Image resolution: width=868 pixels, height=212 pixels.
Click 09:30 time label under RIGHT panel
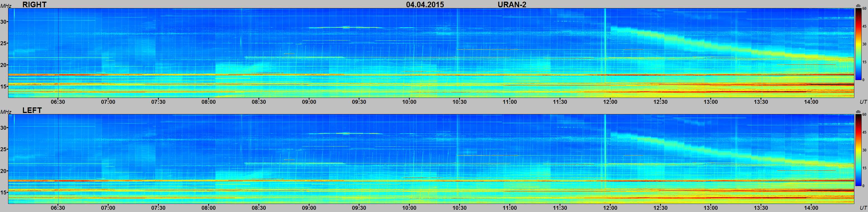point(359,102)
